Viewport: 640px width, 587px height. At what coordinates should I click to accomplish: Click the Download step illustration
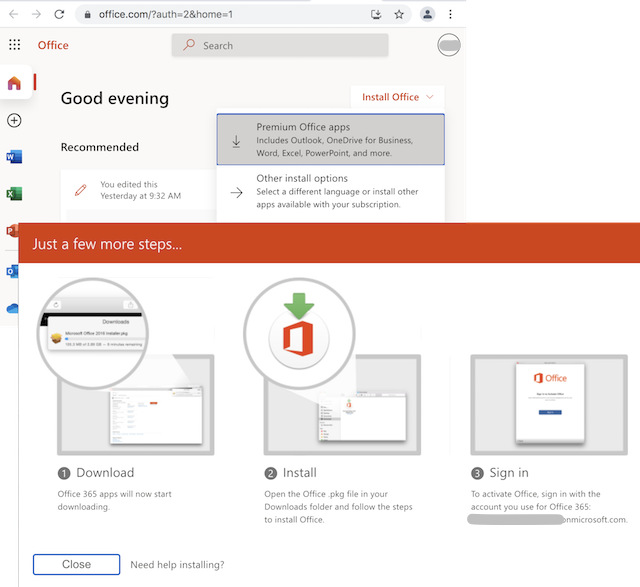pos(125,366)
